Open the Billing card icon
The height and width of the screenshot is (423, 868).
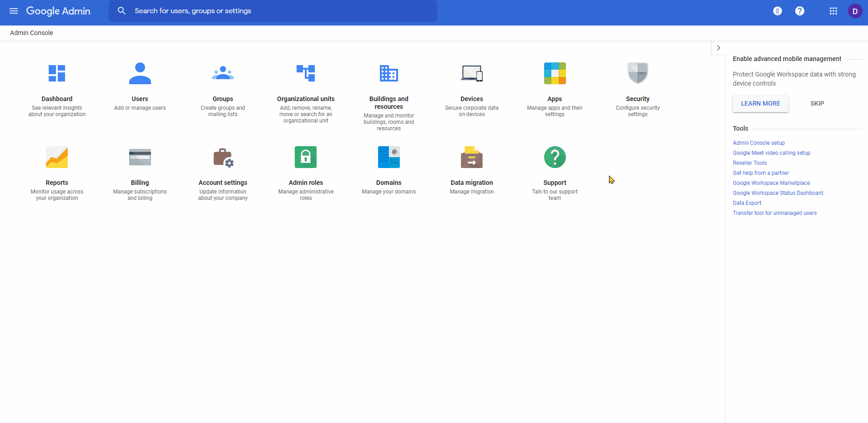tap(140, 157)
